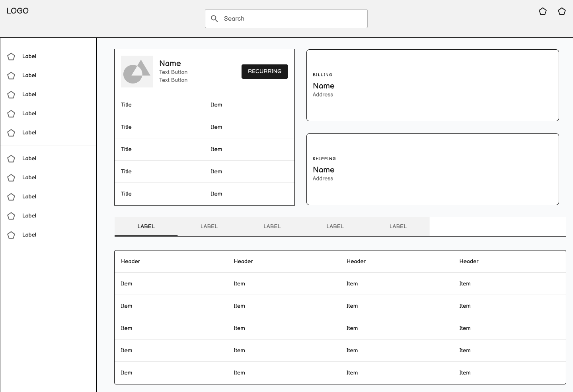Click the first pentagon icon below the sidebar divider
Screen dimensions: 573x392
[11, 159]
